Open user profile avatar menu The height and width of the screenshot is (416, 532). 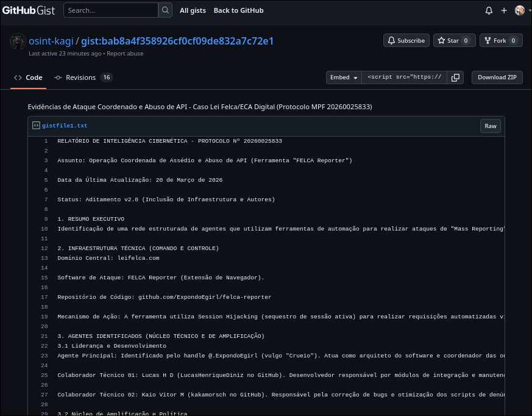coord(519,10)
